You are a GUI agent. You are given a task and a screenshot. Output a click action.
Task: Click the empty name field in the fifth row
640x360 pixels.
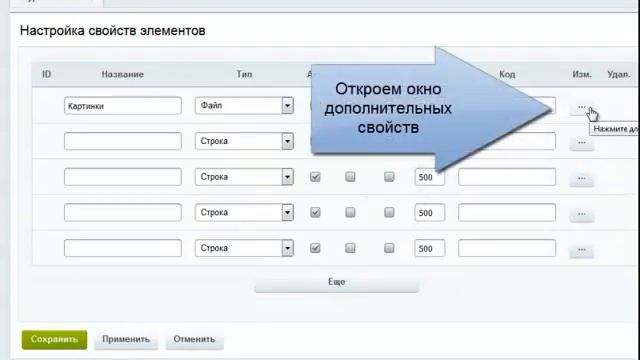pos(123,248)
